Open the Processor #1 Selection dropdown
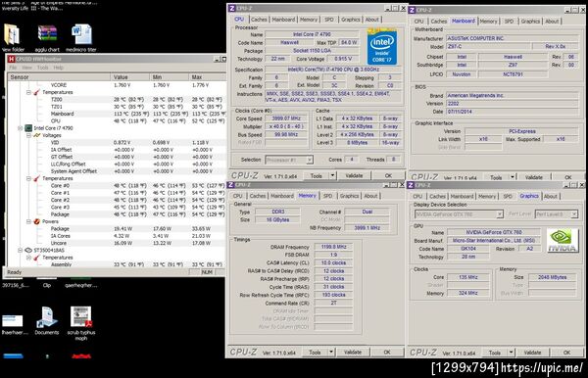This screenshot has height=378, width=588. [310, 160]
